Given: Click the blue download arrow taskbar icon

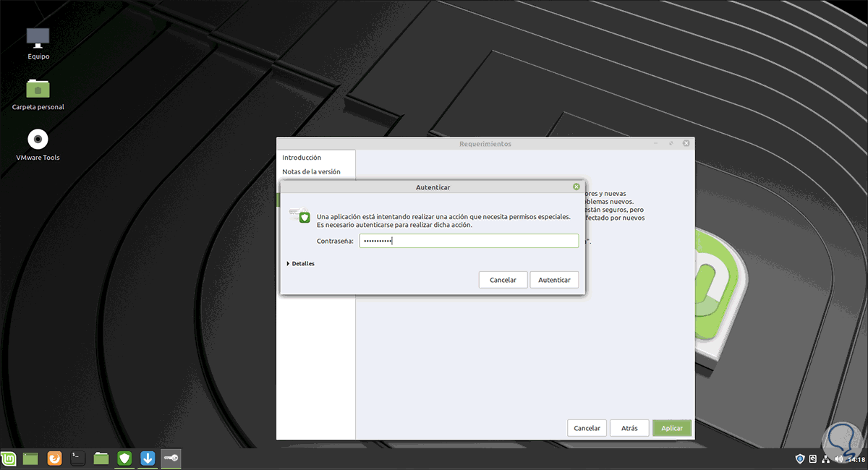Looking at the screenshot, I should point(148,458).
